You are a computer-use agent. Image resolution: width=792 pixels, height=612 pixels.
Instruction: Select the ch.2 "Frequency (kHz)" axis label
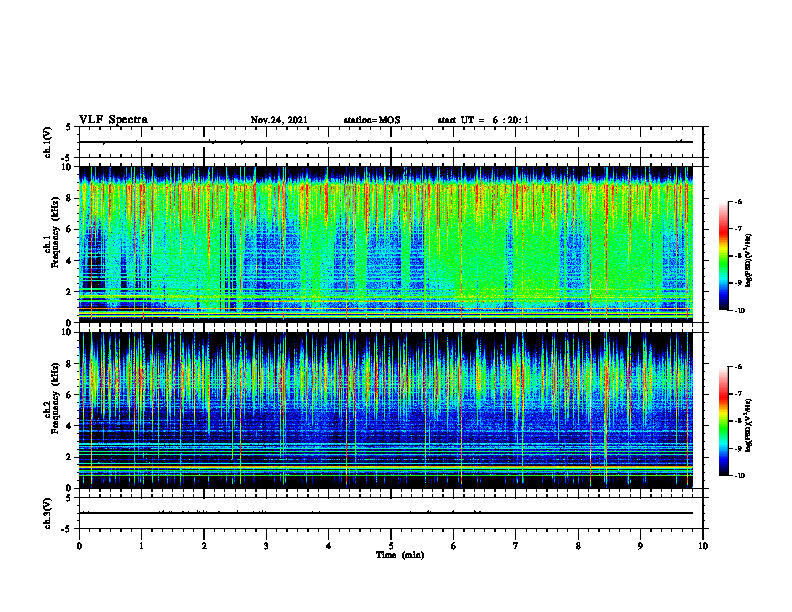[x=55, y=398]
